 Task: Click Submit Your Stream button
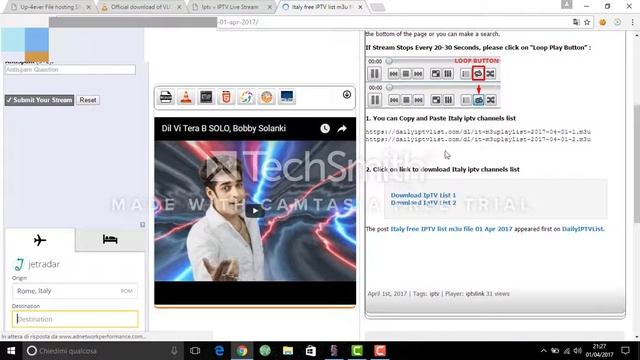pyautogui.click(x=39, y=100)
